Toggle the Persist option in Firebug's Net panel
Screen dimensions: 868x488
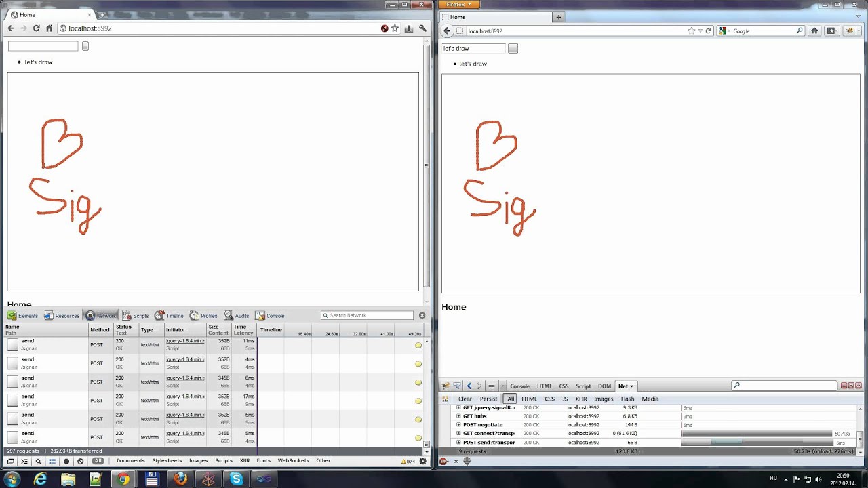tap(488, 399)
